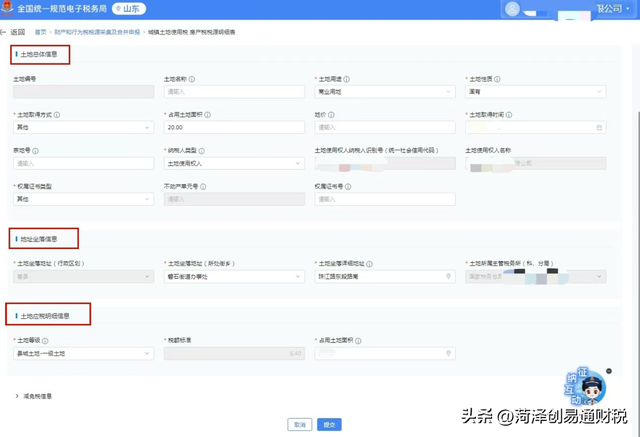The height and width of the screenshot is (437, 640).
Task: Click the tax bureau logo in header
Action: click(x=7, y=8)
